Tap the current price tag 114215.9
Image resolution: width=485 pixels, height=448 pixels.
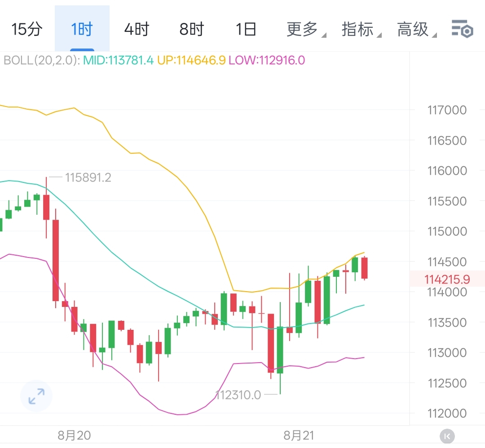(x=447, y=279)
